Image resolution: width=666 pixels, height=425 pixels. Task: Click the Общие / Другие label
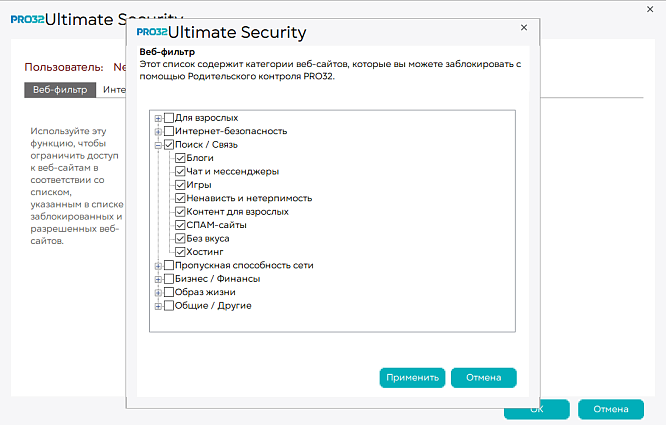point(213,306)
